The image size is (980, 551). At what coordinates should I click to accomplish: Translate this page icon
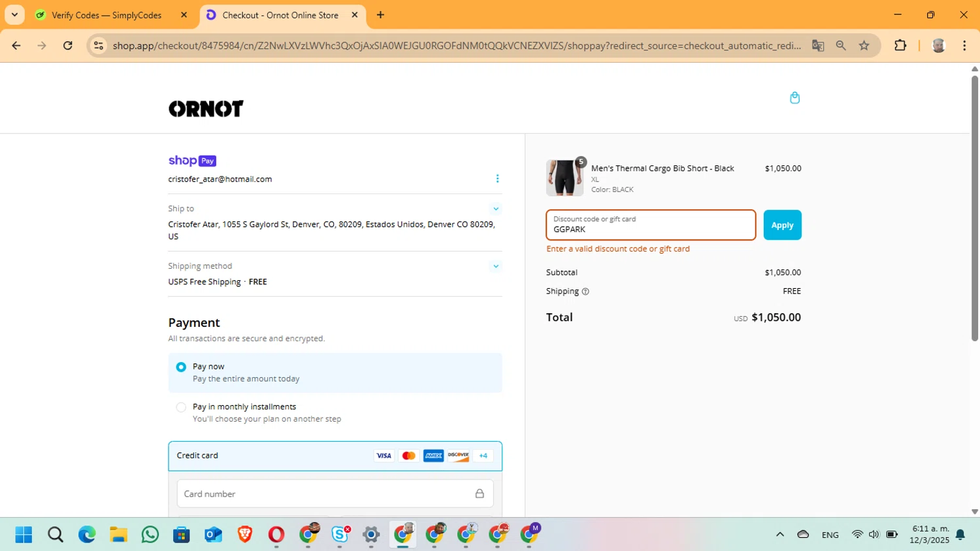pyautogui.click(x=818, y=46)
